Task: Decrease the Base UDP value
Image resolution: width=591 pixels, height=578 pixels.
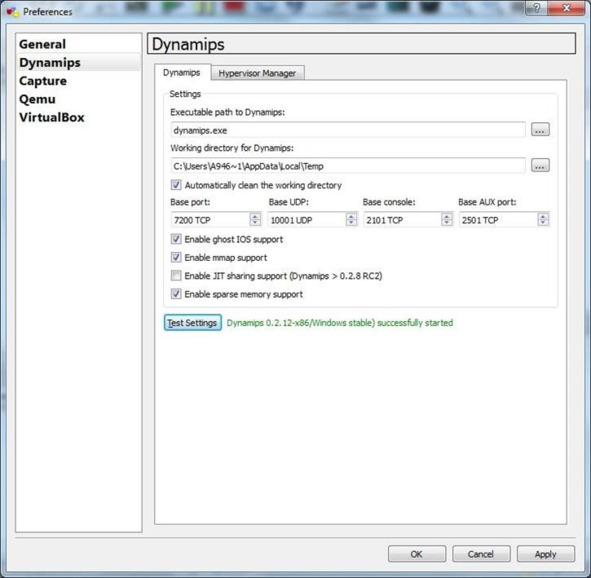Action: 351,223
